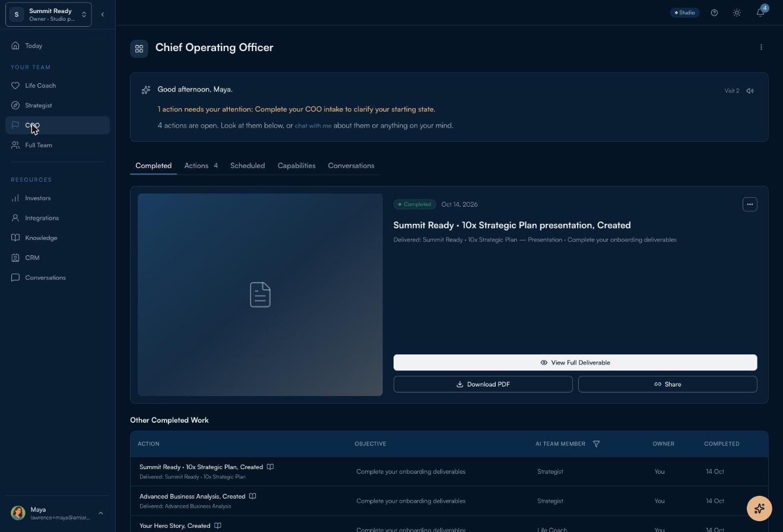Open Investors under Resources
The image size is (783, 532).
click(58, 198)
